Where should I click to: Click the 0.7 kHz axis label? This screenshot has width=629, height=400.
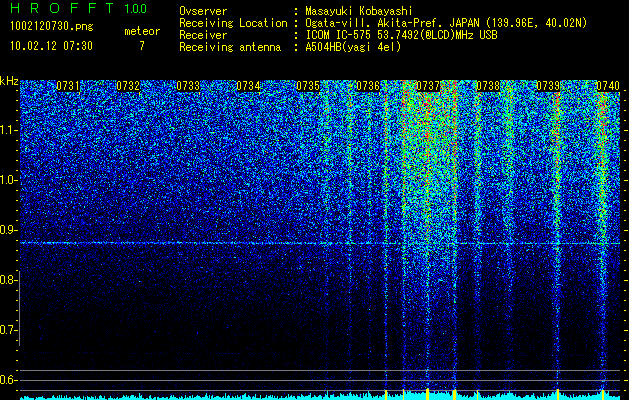click(x=8, y=330)
